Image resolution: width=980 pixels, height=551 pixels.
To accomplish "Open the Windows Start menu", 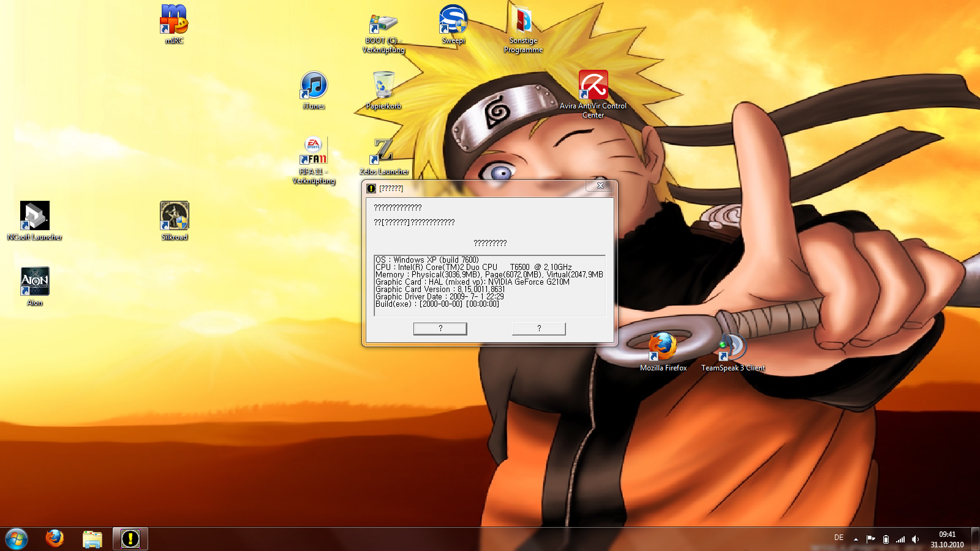I will click(x=17, y=539).
